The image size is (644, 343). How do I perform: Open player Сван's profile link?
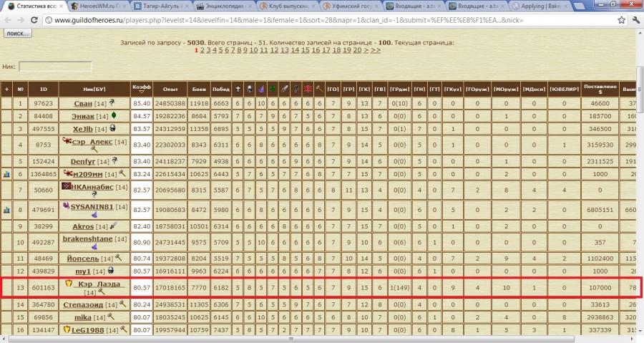(82, 104)
